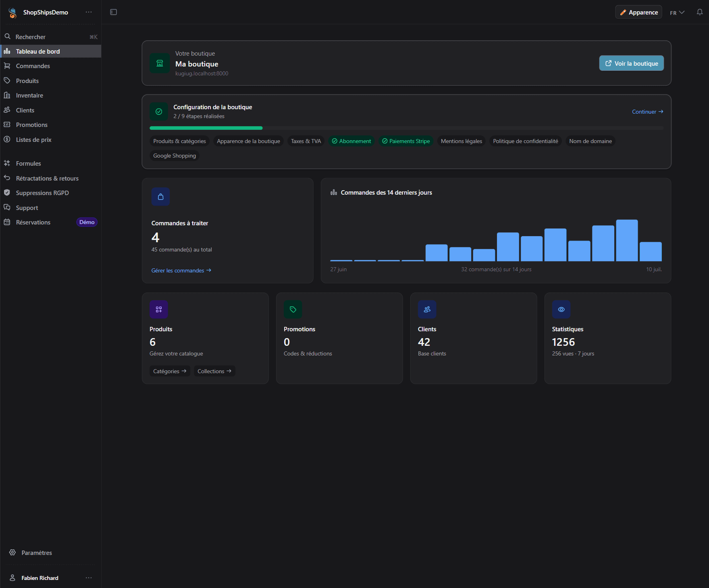Click the Tableau de bord chart icon
This screenshot has height=588, width=709.
7,51
